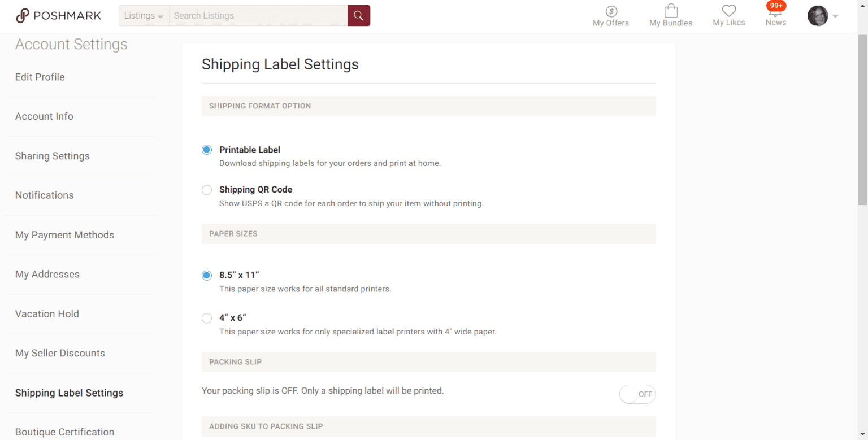Open the profile avatar menu
868x440 pixels.
click(817, 15)
